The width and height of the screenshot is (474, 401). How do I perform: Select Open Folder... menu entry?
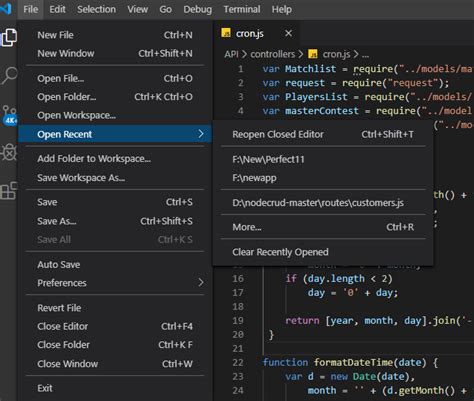[115, 97]
